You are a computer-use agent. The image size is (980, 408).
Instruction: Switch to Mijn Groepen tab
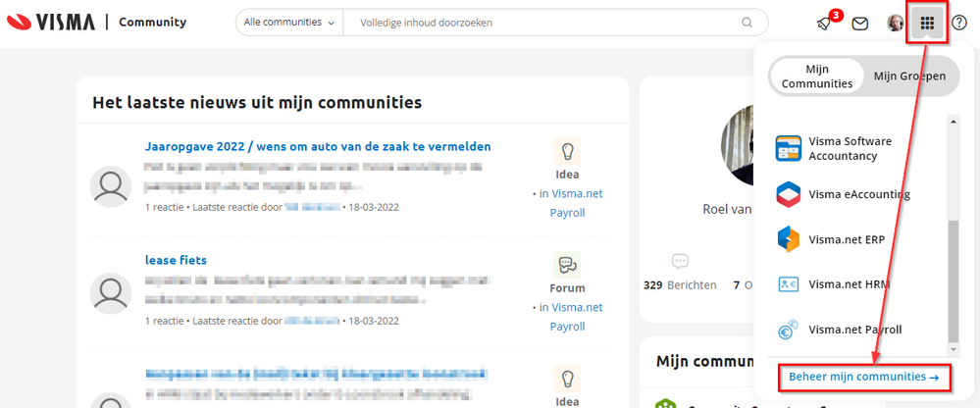click(x=909, y=76)
